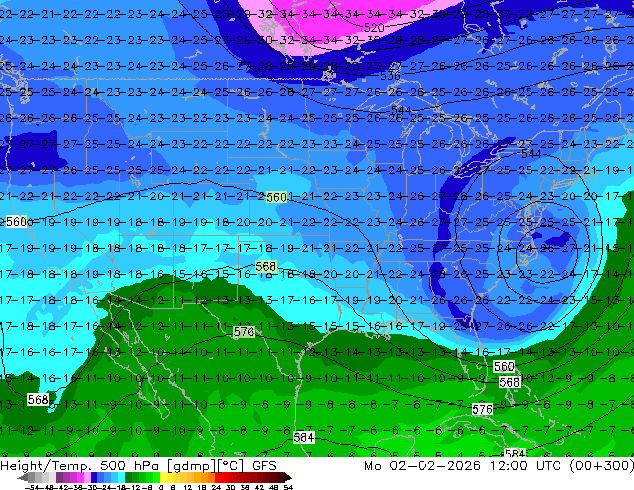634x490 pixels.
Task: Click the (00+300) forecast hour text
Action: [x=601, y=466]
